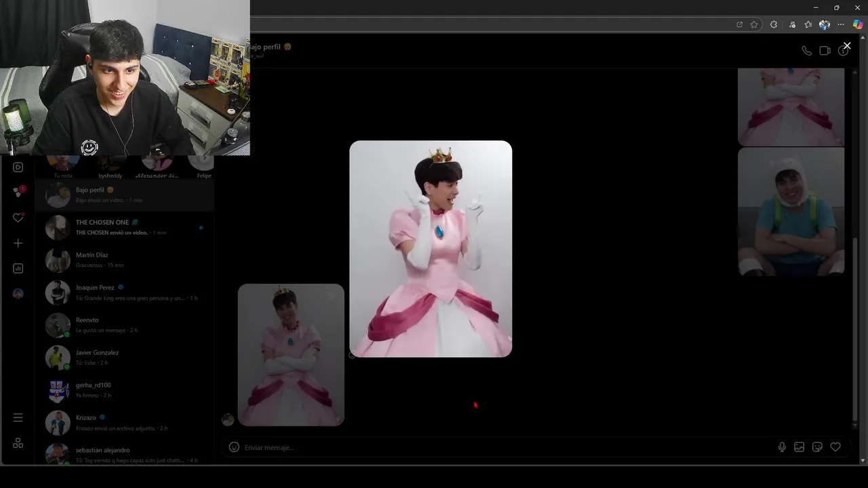Open Notifications heart in sidebar

(18, 218)
